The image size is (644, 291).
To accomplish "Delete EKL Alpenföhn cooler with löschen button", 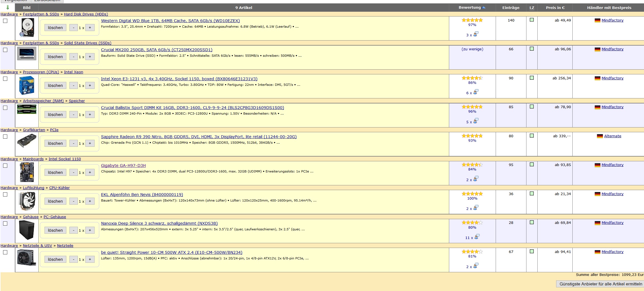I will pos(55,201).
